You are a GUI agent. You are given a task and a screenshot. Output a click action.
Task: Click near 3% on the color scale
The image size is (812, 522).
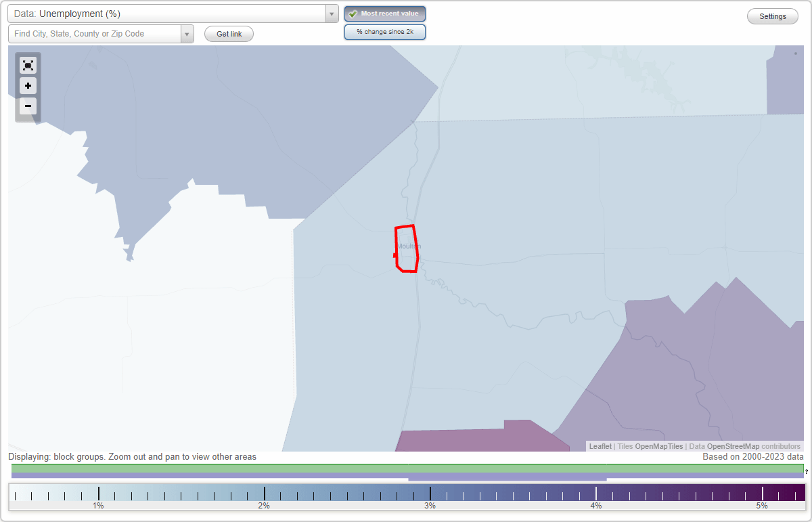click(429, 494)
